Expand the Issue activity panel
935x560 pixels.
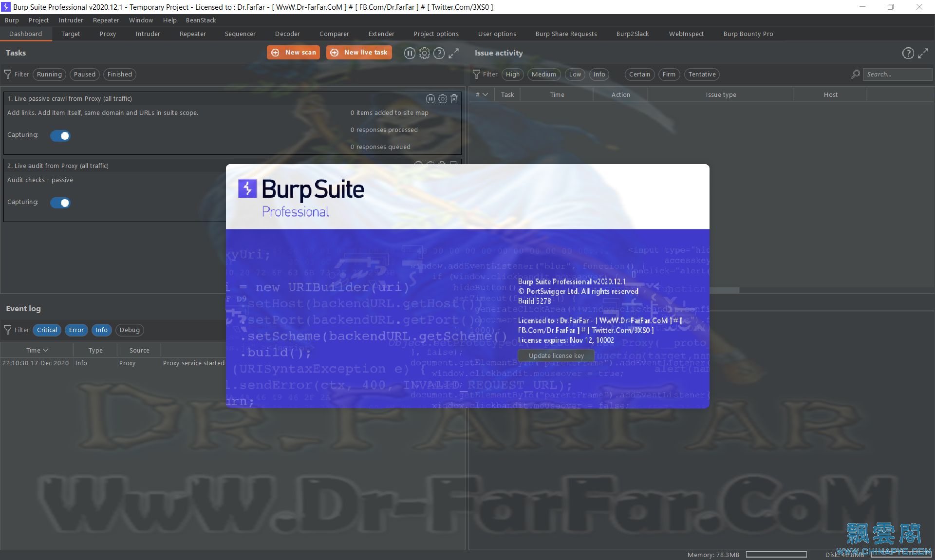[x=923, y=53]
